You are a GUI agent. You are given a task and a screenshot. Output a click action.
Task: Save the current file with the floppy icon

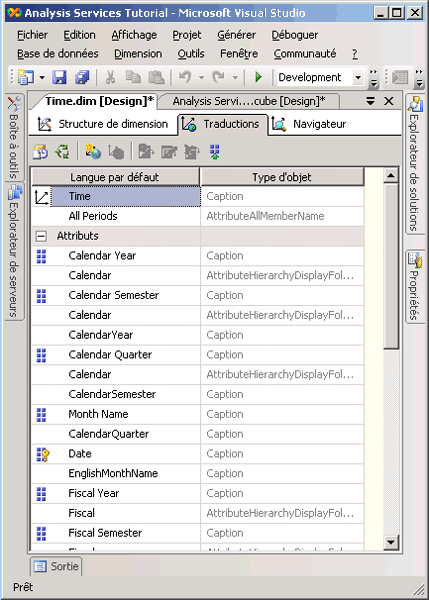(x=59, y=77)
